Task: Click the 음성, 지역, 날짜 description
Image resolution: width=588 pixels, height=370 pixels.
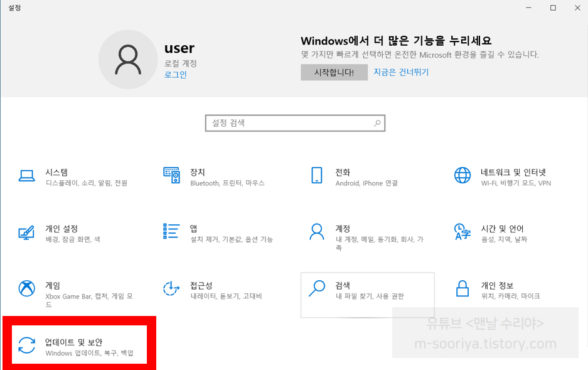Action: [505, 239]
